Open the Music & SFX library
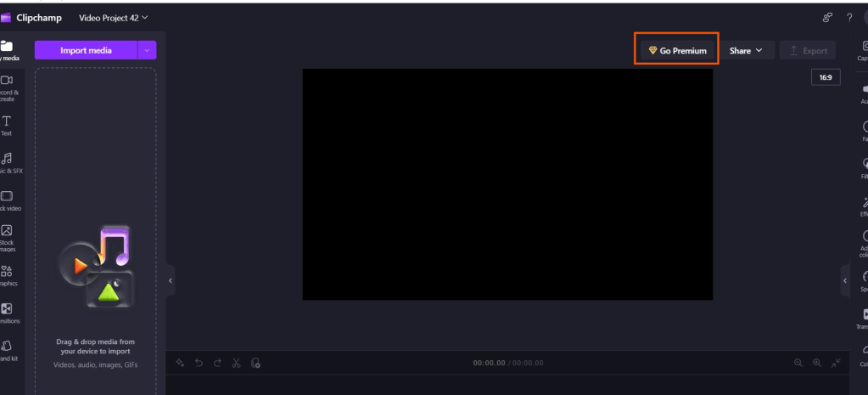The width and height of the screenshot is (868, 395). point(7,162)
